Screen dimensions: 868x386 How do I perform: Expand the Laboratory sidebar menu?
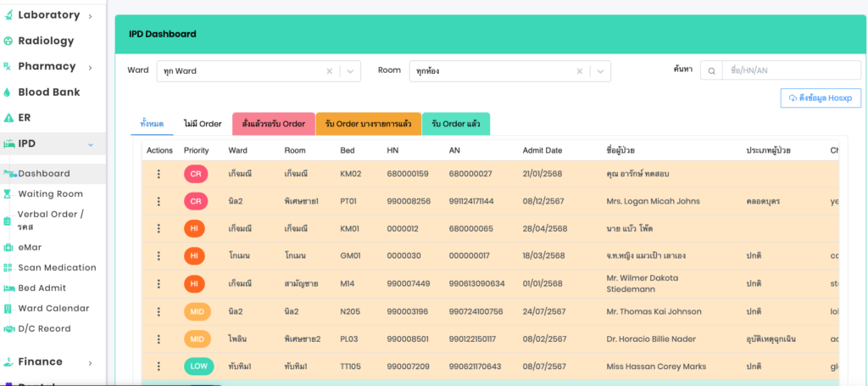click(x=91, y=15)
